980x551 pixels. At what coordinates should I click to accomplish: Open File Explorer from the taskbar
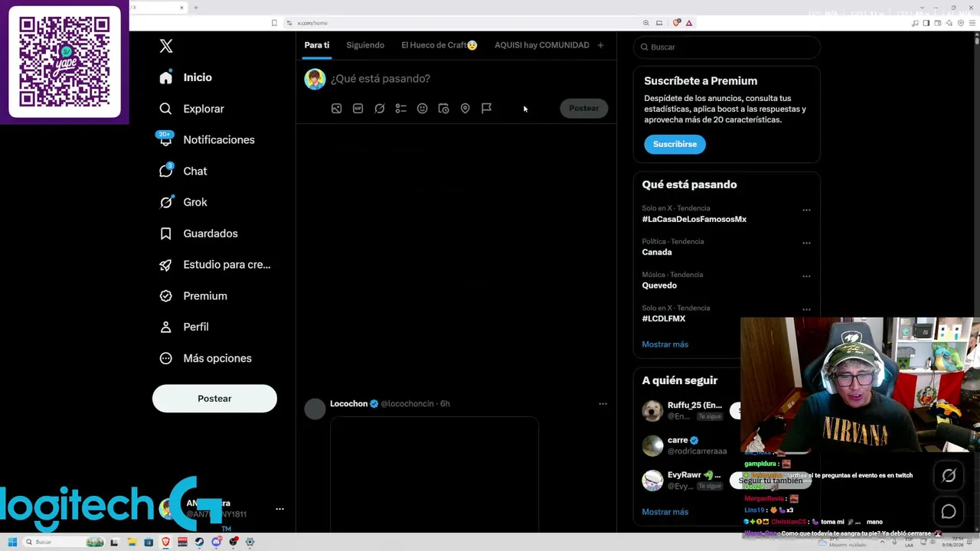[132, 543]
